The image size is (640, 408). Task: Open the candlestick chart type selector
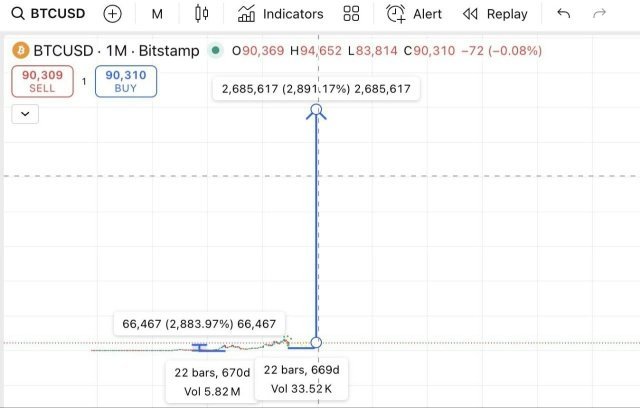[202, 14]
